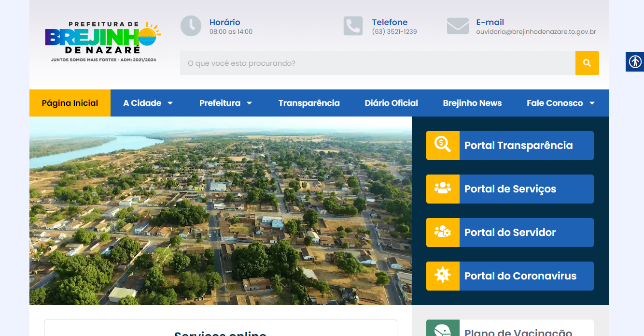Go to Página Inicial tab
The image size is (644, 336).
tap(70, 103)
